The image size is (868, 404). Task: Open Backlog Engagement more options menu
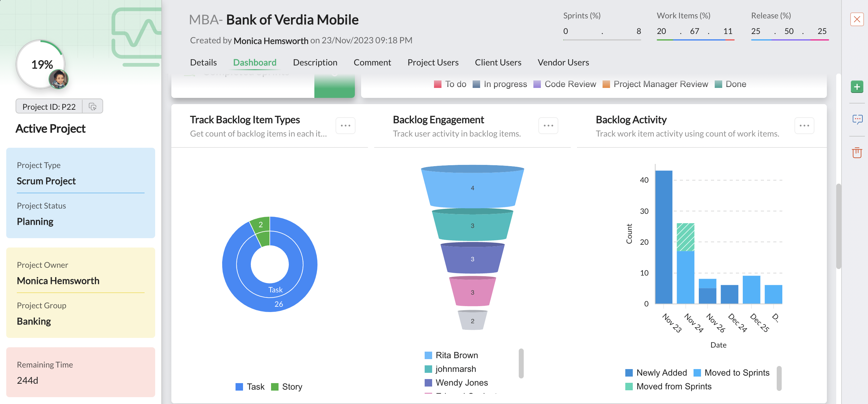pos(548,125)
